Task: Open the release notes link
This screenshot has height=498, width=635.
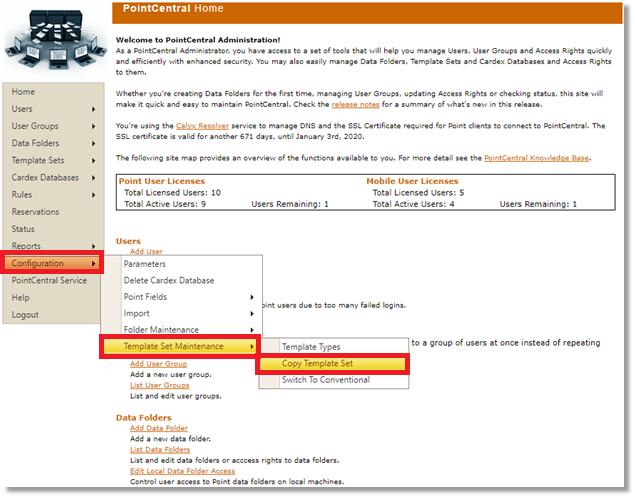Action: 356,104
